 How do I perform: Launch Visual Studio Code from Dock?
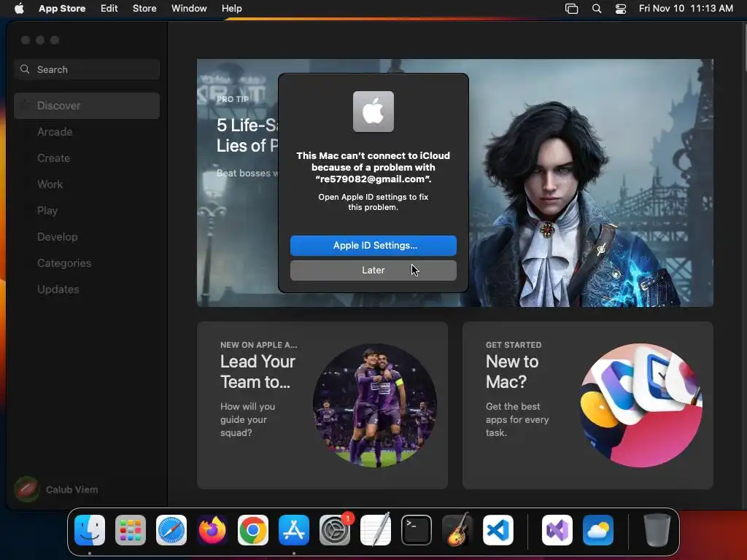click(x=498, y=530)
